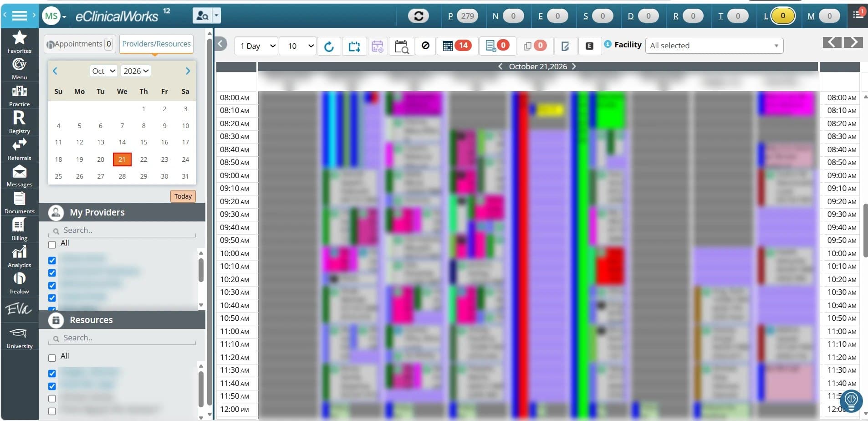Click the black E toolbar icon
Screen dimensions: 868x421
pyautogui.click(x=589, y=46)
